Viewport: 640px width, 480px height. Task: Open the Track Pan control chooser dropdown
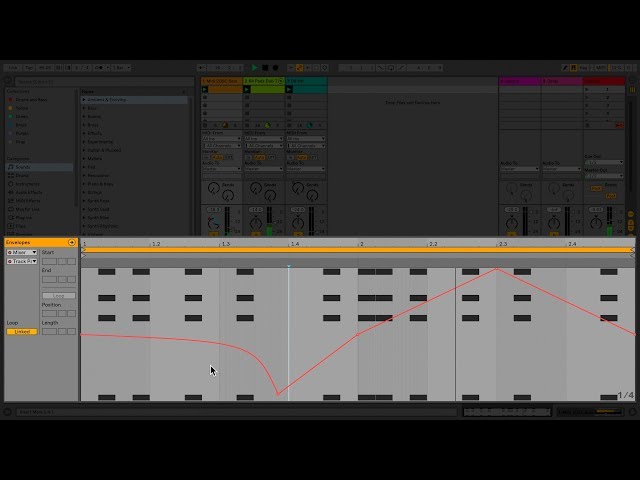22,261
